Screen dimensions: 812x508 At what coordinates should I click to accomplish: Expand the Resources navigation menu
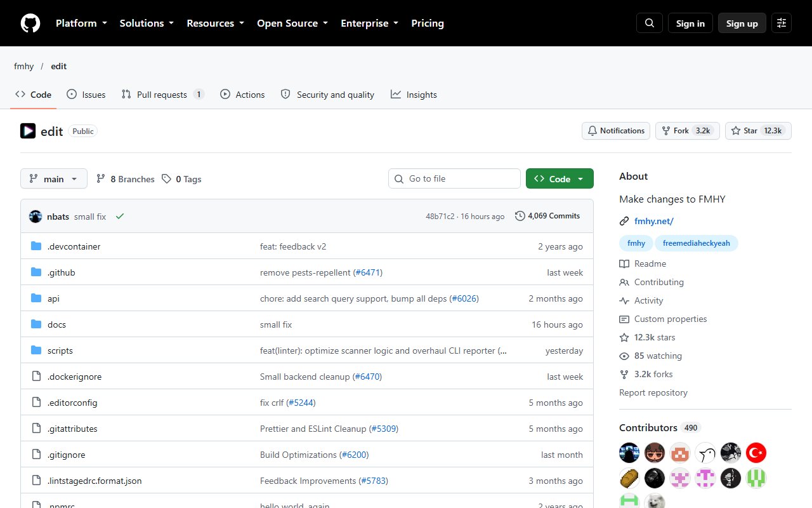215,23
